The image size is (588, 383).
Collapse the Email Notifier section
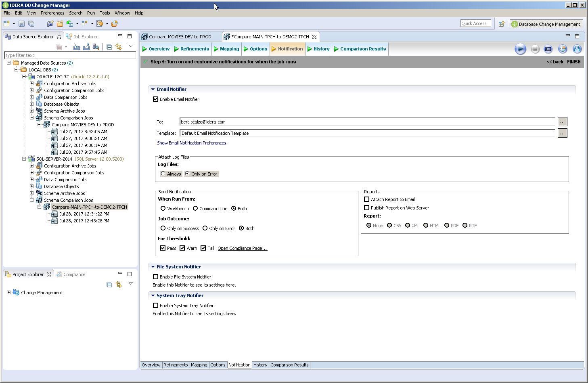click(153, 89)
